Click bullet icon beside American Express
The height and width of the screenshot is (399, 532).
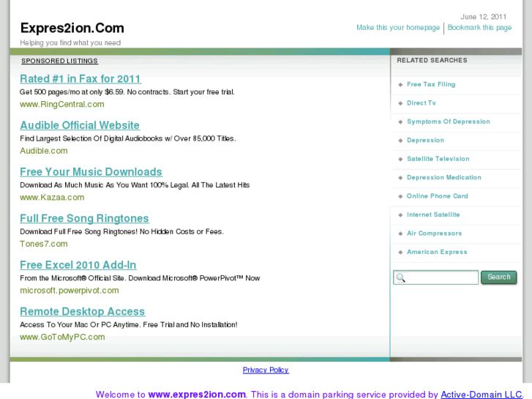pyautogui.click(x=400, y=253)
